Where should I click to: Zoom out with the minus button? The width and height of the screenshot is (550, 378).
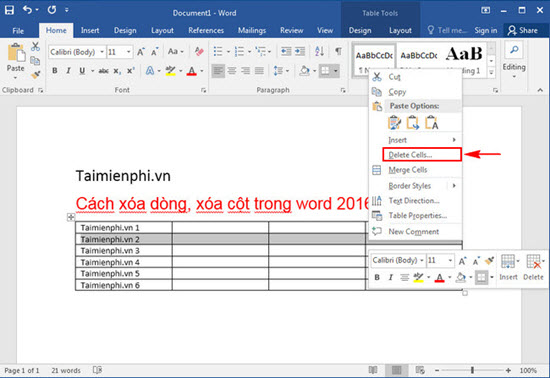(x=437, y=370)
